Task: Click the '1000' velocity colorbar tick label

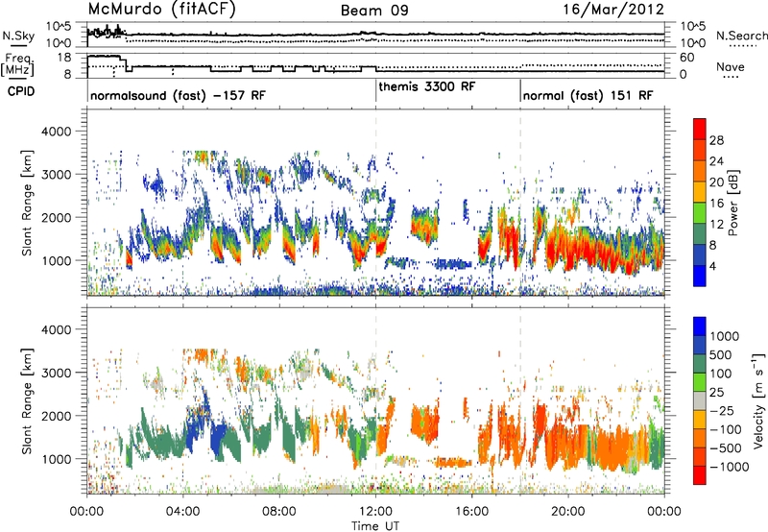Action: click(725, 336)
